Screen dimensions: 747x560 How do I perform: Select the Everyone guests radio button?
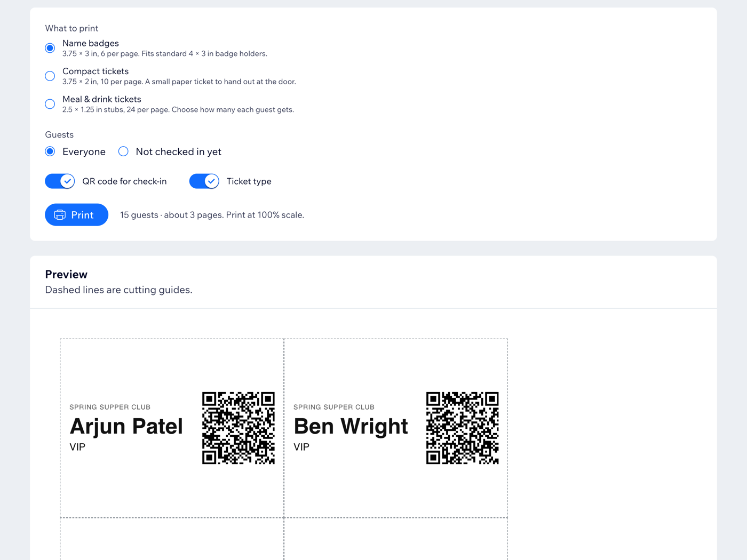(x=50, y=151)
